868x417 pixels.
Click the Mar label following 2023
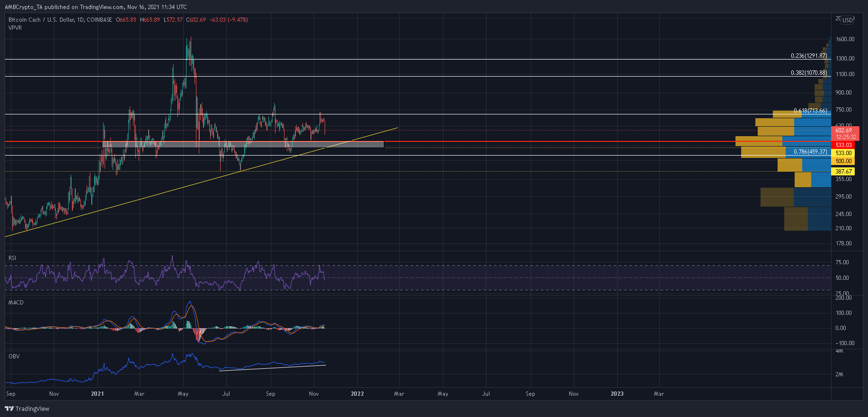[659, 394]
